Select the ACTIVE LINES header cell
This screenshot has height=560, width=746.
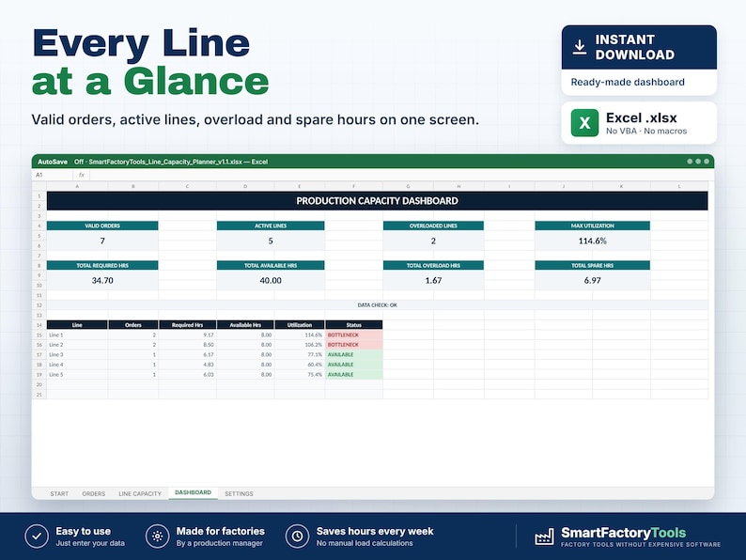pos(271,226)
